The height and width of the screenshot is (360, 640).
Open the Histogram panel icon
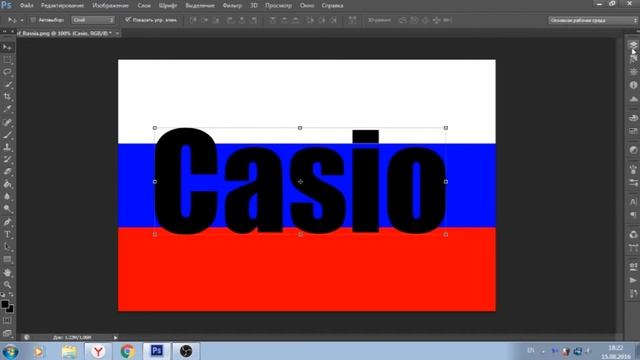(x=633, y=99)
